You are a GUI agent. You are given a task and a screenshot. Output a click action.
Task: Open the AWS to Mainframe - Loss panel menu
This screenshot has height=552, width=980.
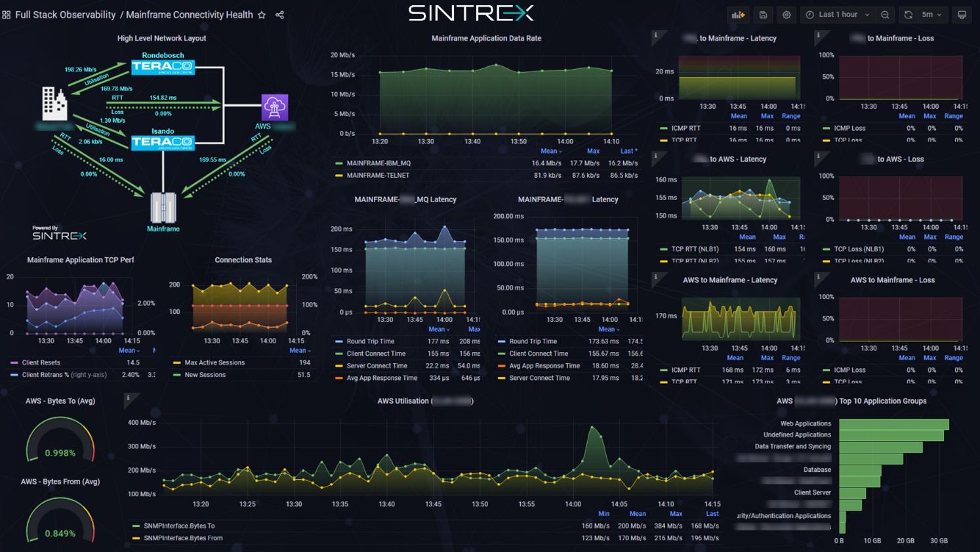[892, 280]
